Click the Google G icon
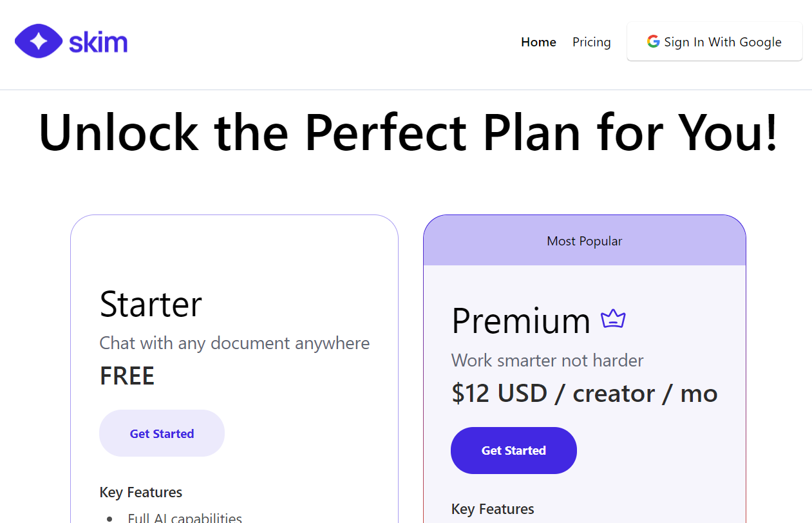The width and height of the screenshot is (812, 523). pyautogui.click(x=653, y=42)
